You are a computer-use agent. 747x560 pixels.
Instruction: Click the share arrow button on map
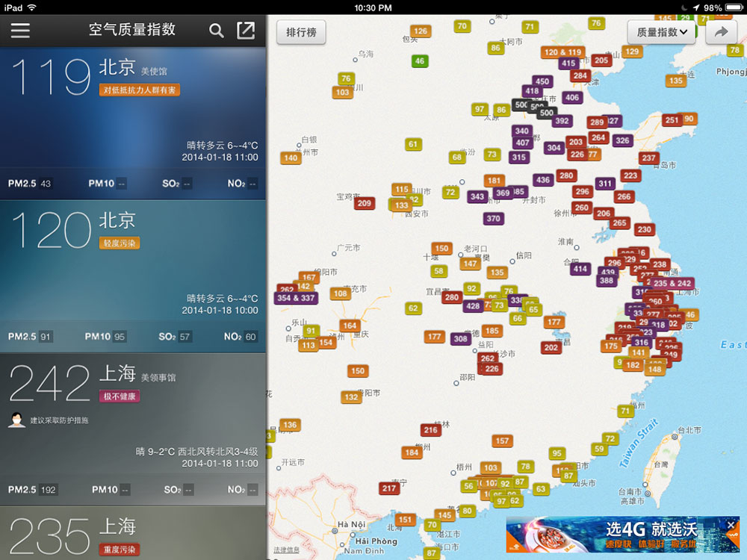(721, 32)
